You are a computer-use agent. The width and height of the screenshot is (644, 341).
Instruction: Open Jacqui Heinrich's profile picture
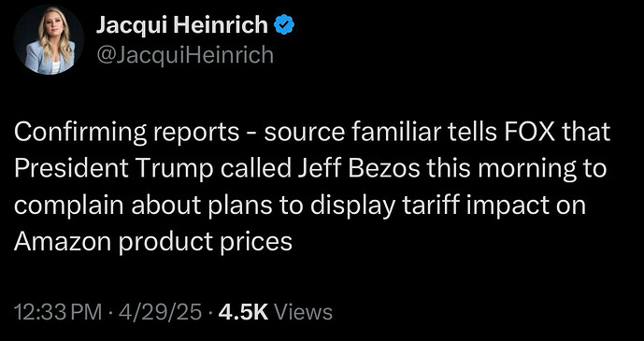click(49, 40)
